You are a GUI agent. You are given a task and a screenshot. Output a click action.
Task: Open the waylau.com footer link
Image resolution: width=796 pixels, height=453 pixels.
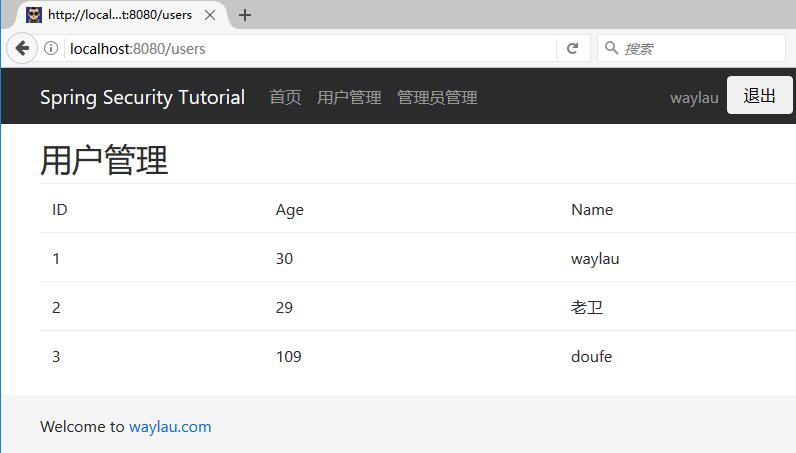(170, 426)
